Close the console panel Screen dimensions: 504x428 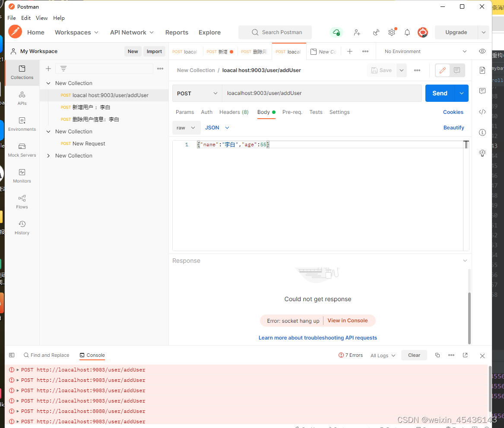[x=482, y=356]
